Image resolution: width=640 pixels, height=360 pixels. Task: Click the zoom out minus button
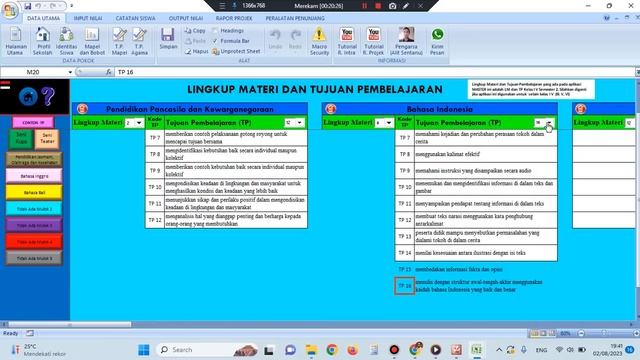point(581,333)
